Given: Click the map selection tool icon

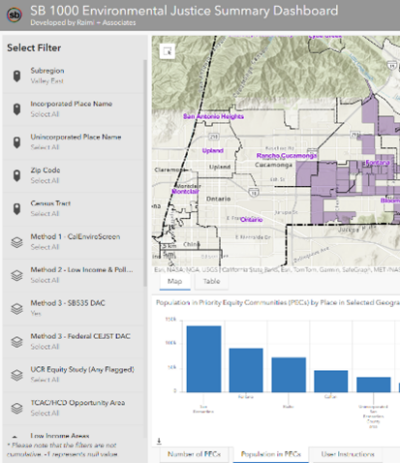Looking at the screenshot, I should (167, 51).
